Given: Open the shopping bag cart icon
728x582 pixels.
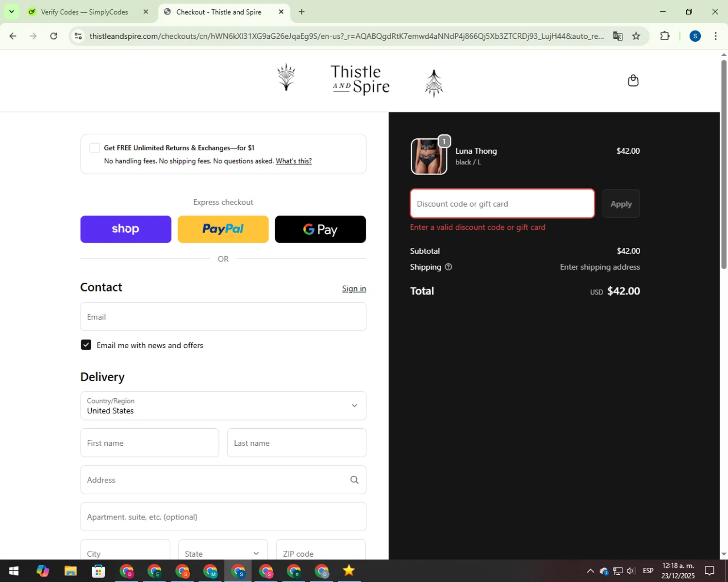Looking at the screenshot, I should tap(633, 81).
